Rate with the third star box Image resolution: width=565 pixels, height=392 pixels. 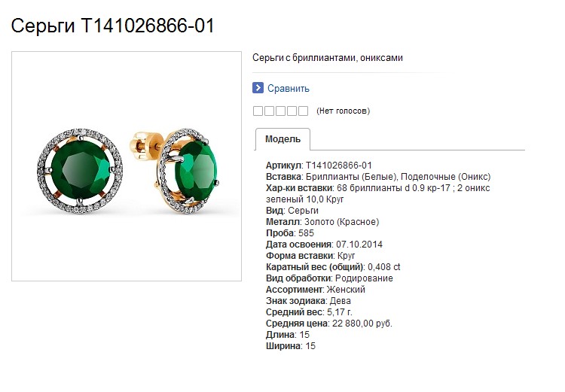(x=280, y=111)
